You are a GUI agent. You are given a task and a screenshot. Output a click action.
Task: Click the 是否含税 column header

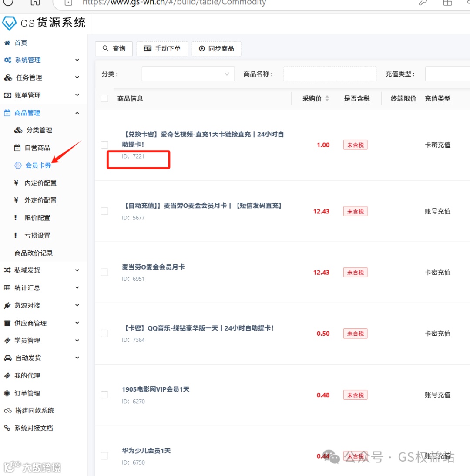tap(356, 98)
